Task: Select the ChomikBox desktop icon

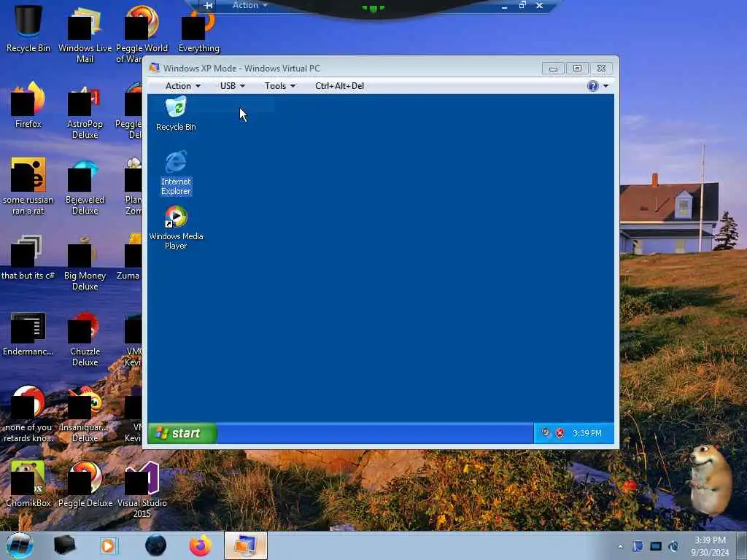Action: [28, 484]
